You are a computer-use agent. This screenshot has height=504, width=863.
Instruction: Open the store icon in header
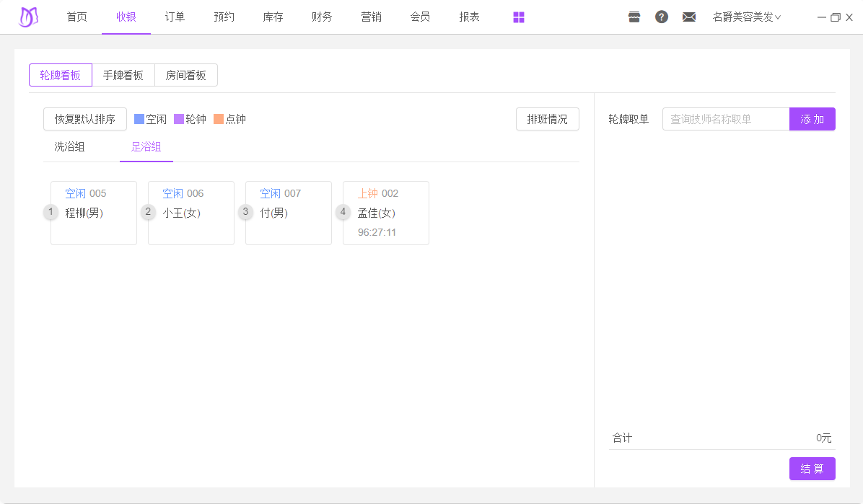pyautogui.click(x=634, y=17)
